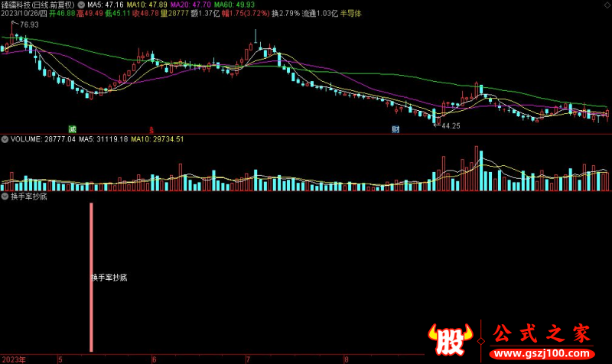Viewport: 612px width, 364px height.
Task: Click the 流通1.03亿 float shares value
Action: pos(320,14)
